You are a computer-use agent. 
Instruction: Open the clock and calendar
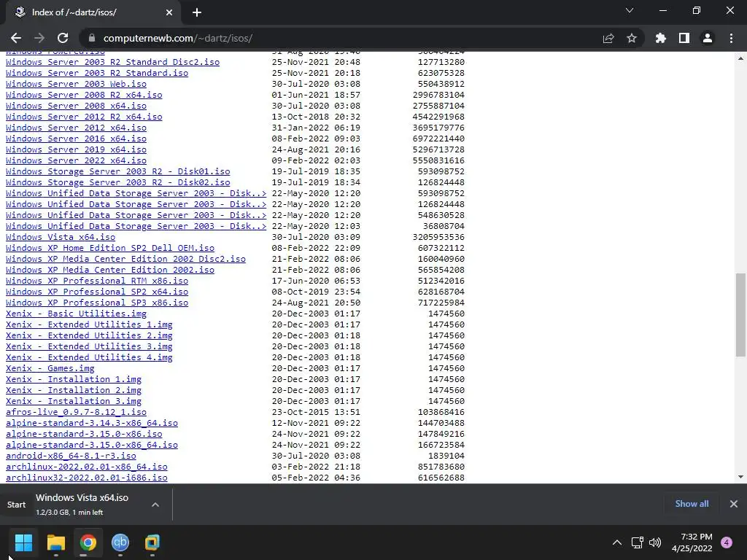pos(692,542)
